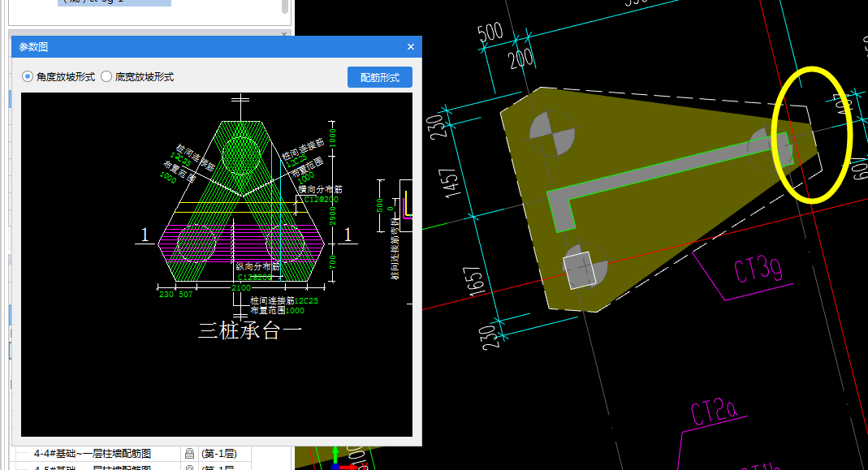Select the square column at lower pile
The width and height of the screenshot is (868, 470).
pos(579,270)
